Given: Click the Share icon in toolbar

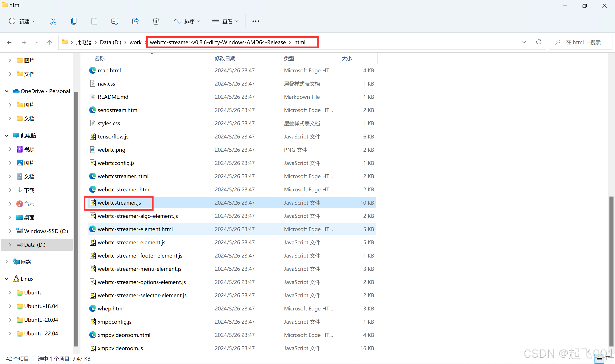Looking at the screenshot, I should (135, 21).
